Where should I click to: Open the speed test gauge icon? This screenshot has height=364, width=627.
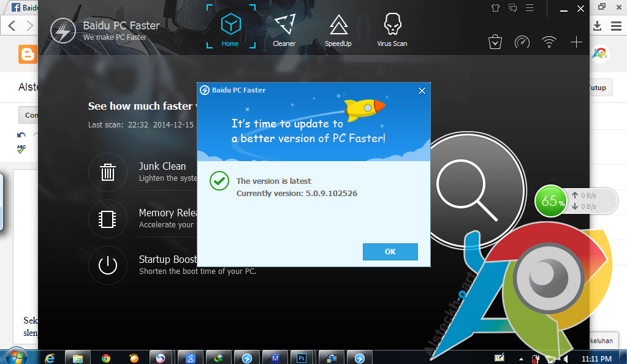click(x=522, y=42)
